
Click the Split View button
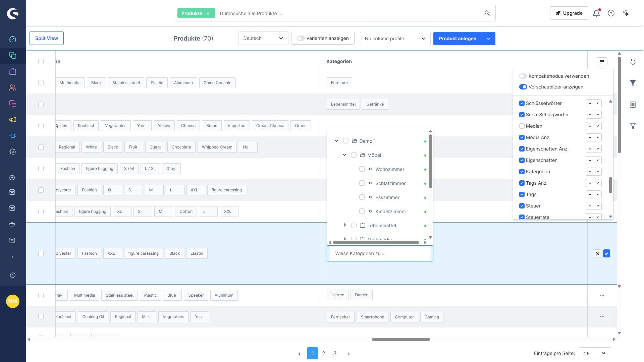(47, 38)
